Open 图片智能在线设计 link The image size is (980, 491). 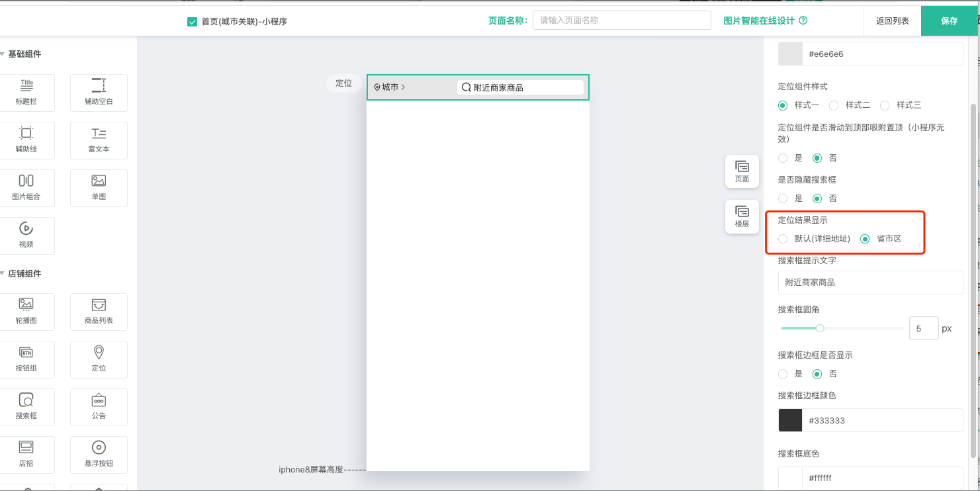pos(758,21)
